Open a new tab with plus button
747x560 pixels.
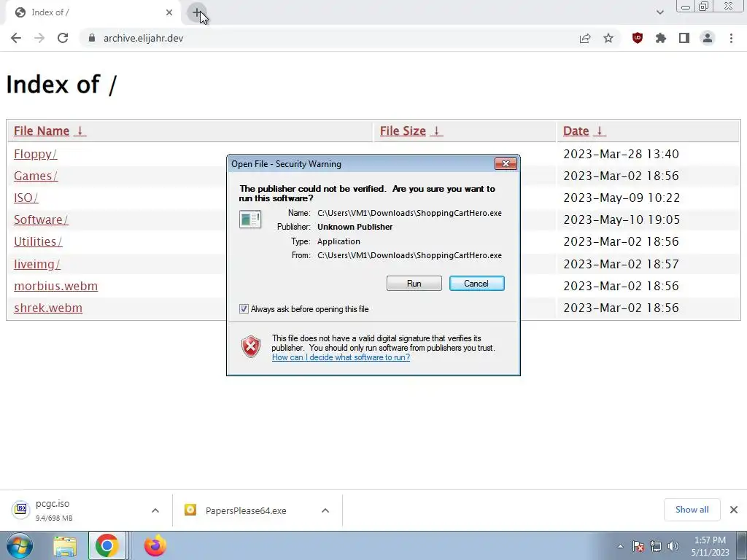[197, 13]
